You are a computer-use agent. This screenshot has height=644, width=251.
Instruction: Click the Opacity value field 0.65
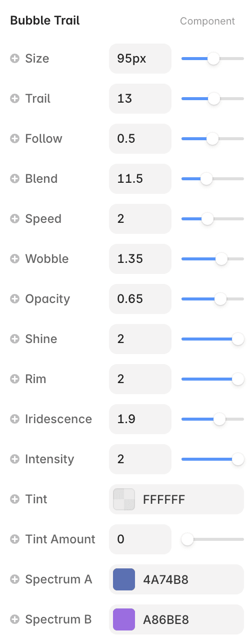140,299
